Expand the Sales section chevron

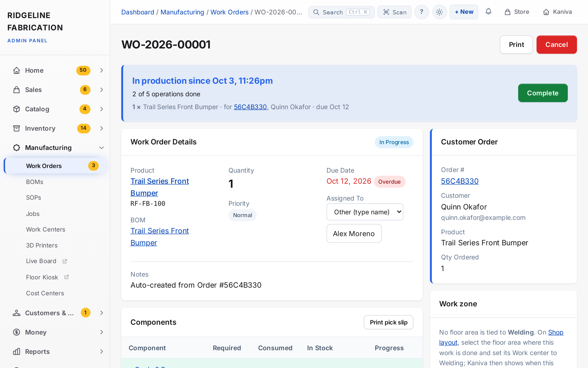pos(102,90)
